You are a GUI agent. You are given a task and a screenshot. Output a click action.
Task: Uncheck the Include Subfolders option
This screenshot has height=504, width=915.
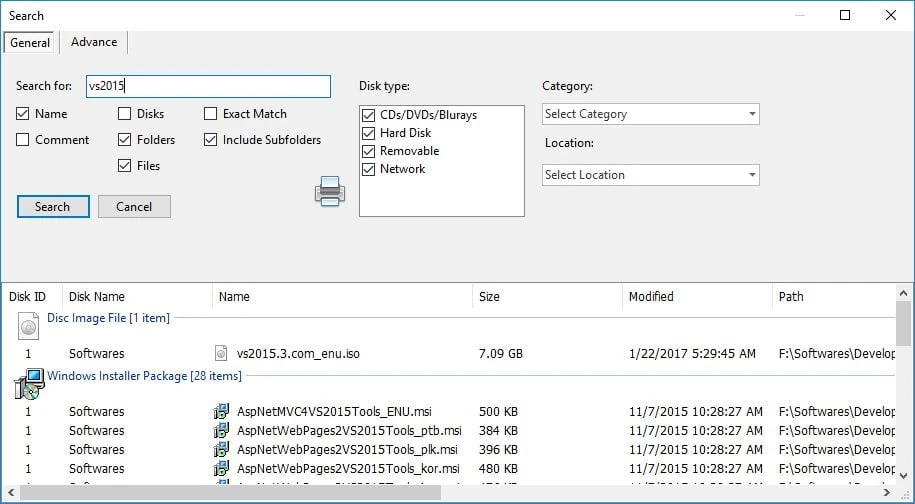211,140
